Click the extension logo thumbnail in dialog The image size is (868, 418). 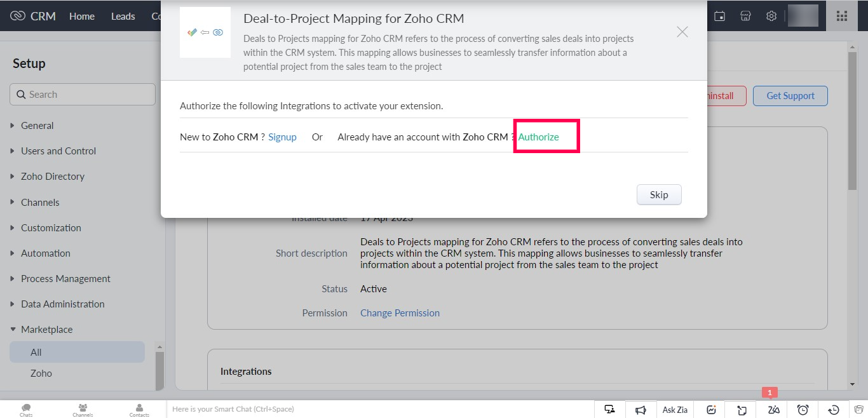tap(205, 32)
